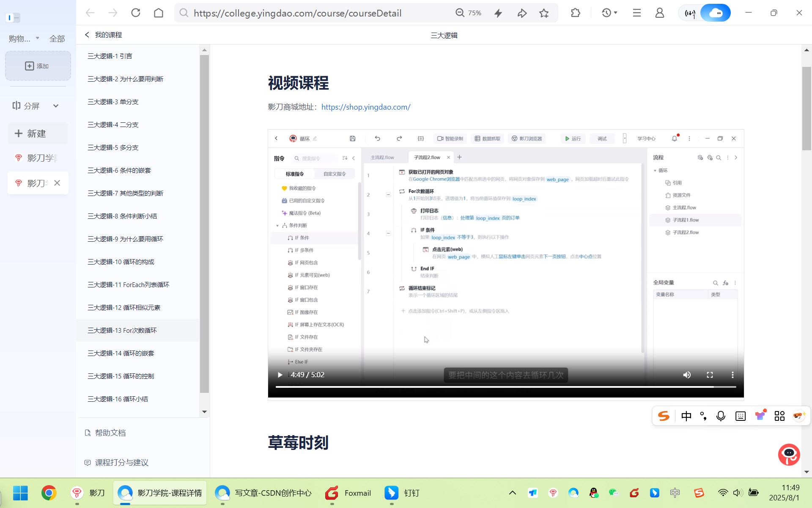Click the page vertical scrollbar thumb
The width and height of the screenshot is (812, 508).
(x=807, y=108)
